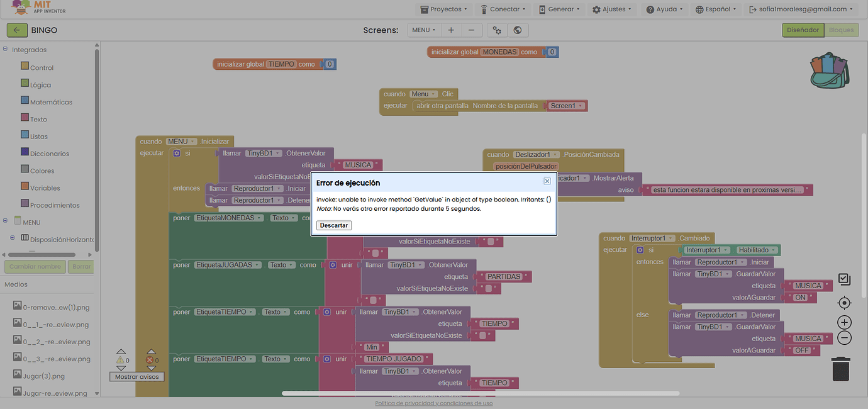Image resolution: width=868 pixels, height=409 pixels.
Task: Remove the screen with minus icon
Action: point(472,30)
